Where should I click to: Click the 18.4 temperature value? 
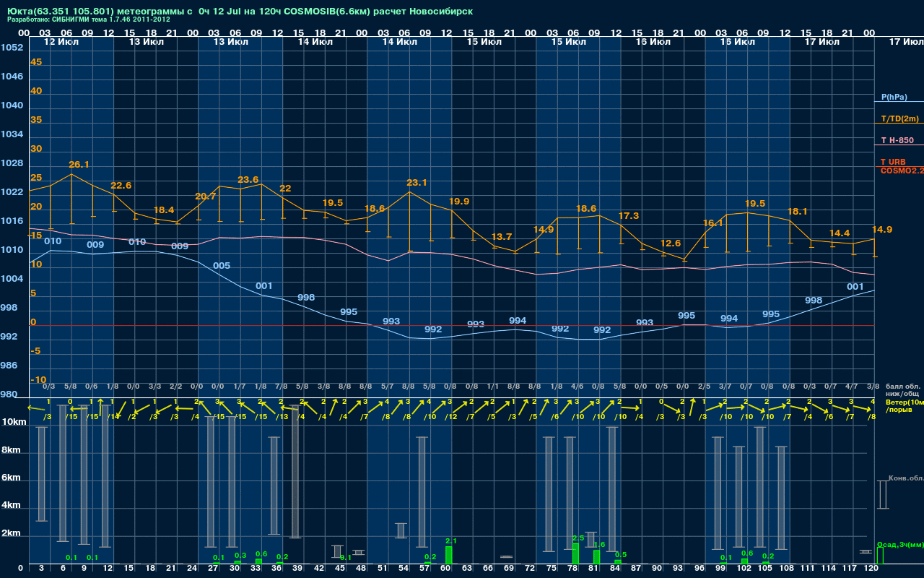coord(164,210)
